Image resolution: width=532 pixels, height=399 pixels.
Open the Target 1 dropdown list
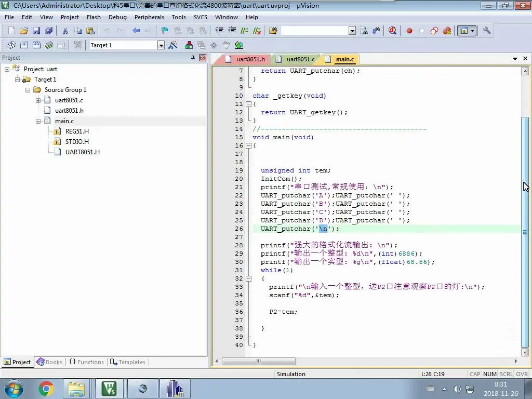(161, 45)
